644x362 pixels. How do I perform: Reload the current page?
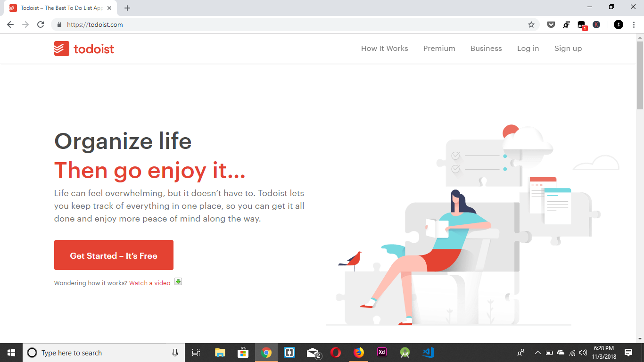(41, 25)
